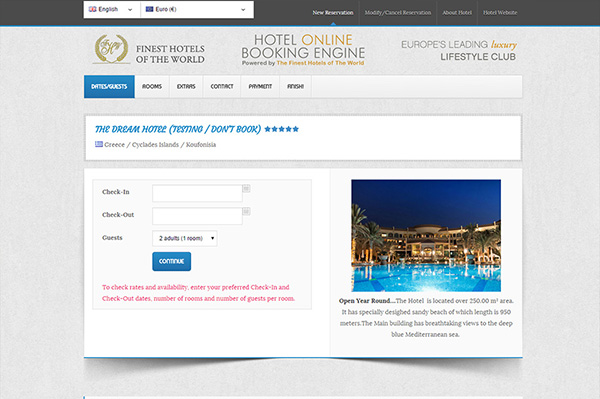The width and height of the screenshot is (600, 399).
Task: Open the hotel pool night photo
Action: pyautogui.click(x=426, y=235)
